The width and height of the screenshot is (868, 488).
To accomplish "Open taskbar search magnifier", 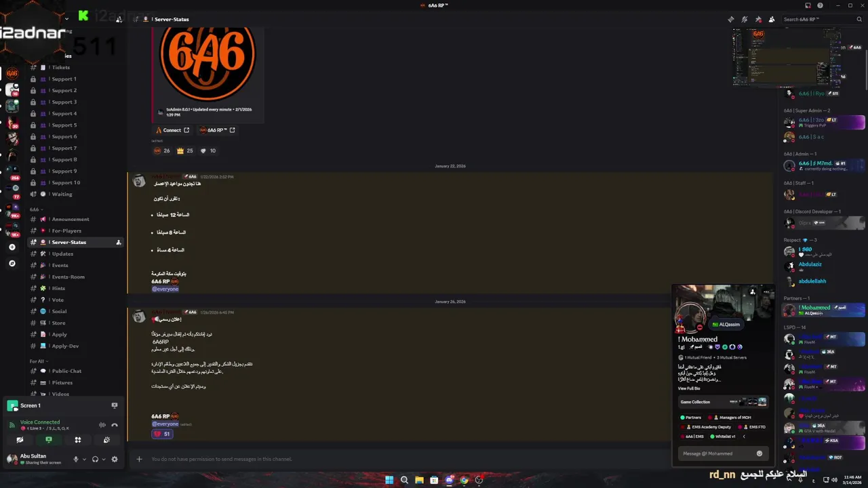I will tap(404, 480).
